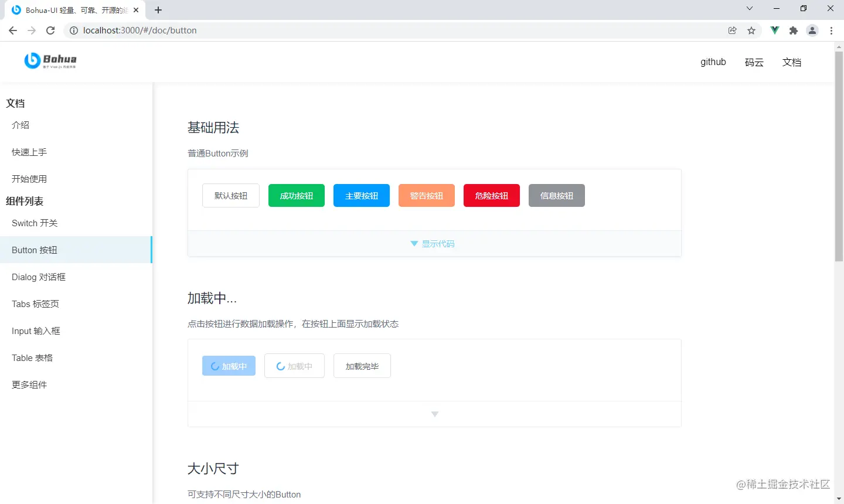Viewport: 844px width, 504px height.
Task: Click the orange 警告按钮 button
Action: tap(427, 196)
